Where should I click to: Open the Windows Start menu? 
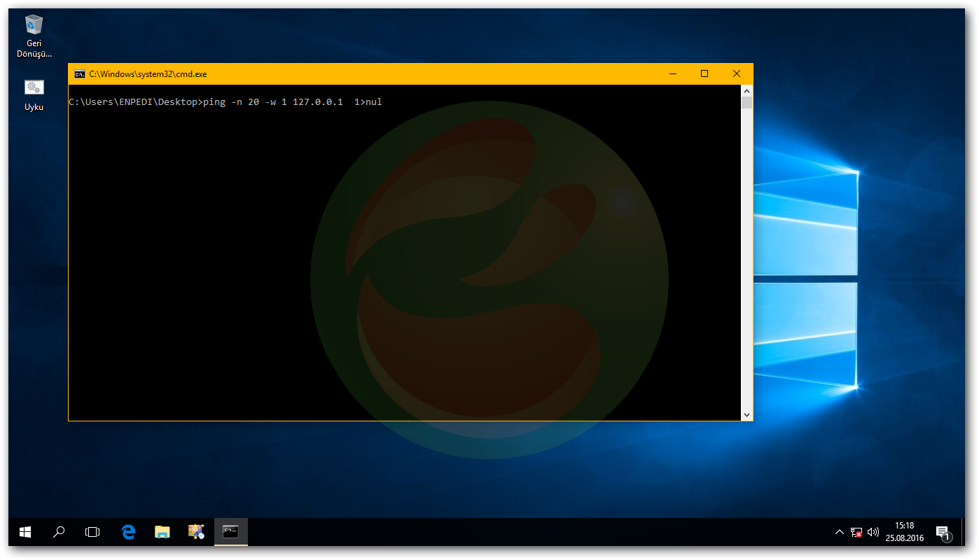(25, 532)
